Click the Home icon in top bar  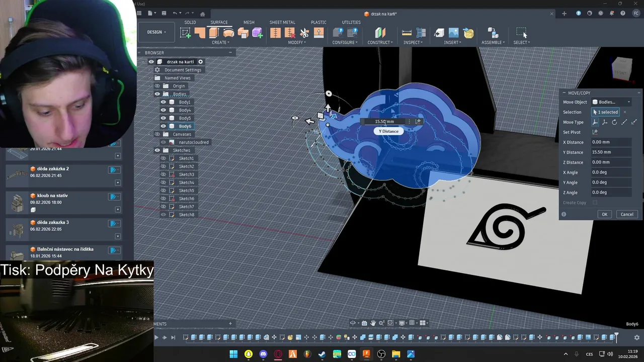(202, 14)
